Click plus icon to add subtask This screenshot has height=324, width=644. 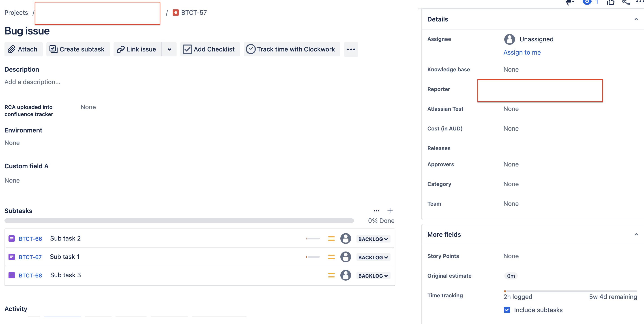[x=390, y=211]
